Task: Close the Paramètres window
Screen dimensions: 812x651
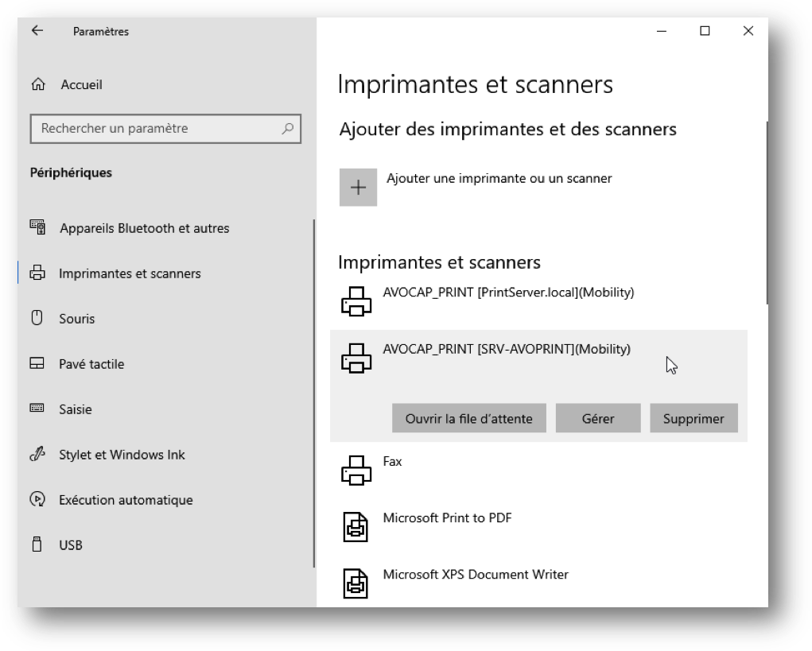Action: 748,31
